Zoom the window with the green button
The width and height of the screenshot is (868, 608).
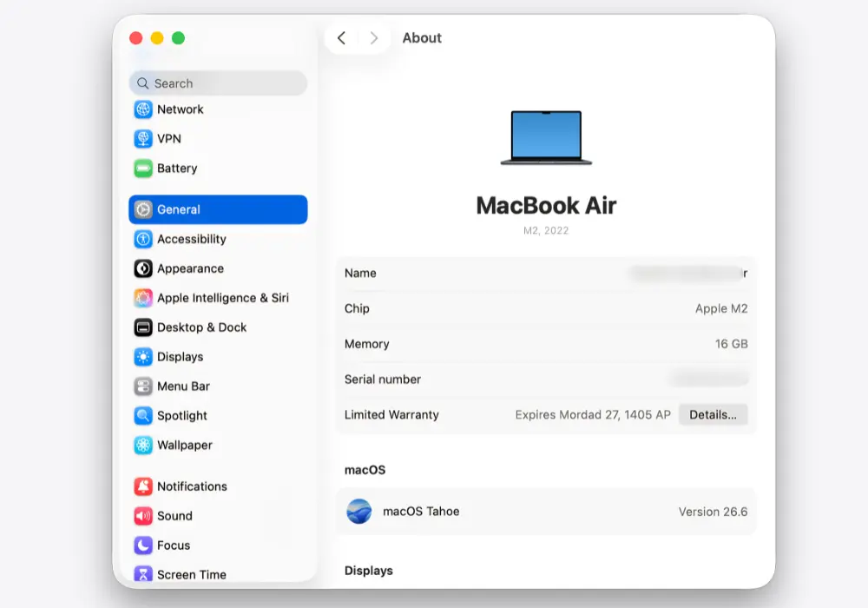(x=178, y=38)
